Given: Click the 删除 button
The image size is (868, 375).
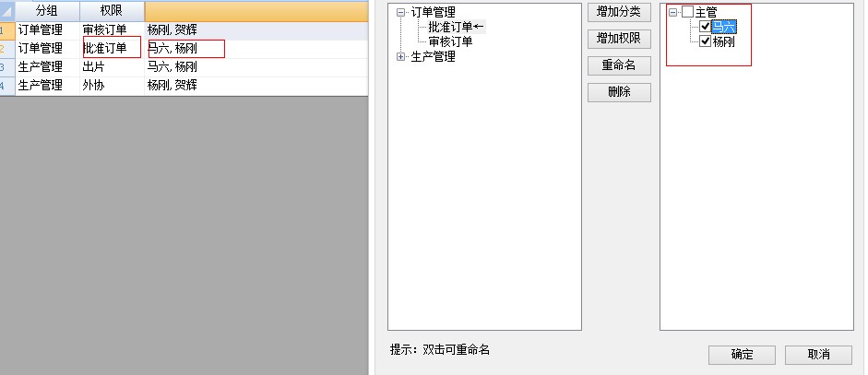Looking at the screenshot, I should tap(619, 92).
